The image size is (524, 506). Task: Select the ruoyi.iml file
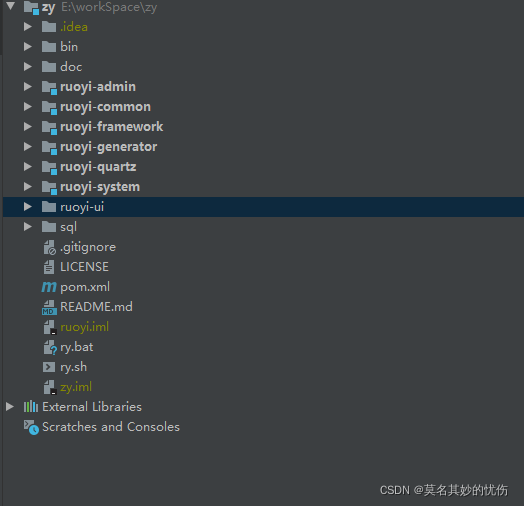pyautogui.click(x=85, y=327)
